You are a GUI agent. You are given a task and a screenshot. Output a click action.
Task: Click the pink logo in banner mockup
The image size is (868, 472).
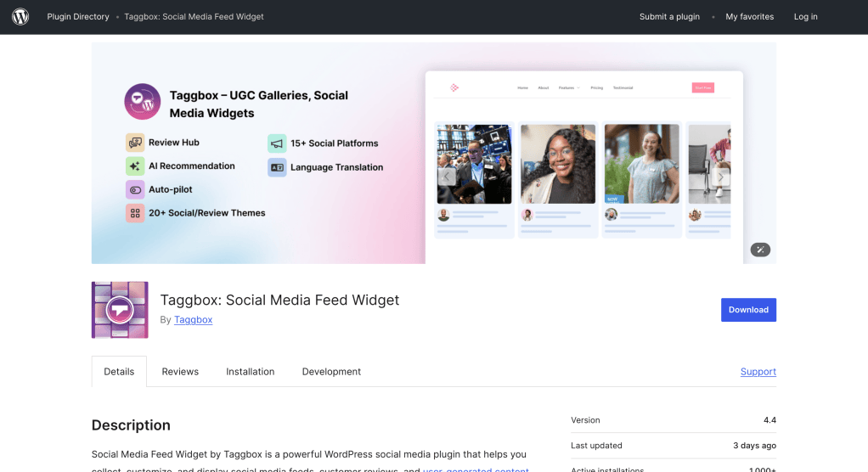tap(454, 87)
